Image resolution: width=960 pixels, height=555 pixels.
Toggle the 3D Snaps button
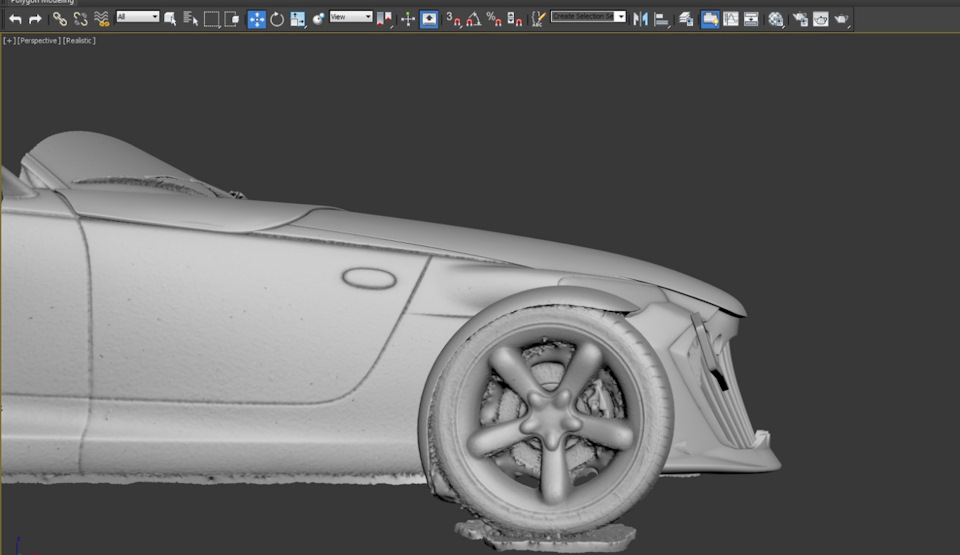pyautogui.click(x=453, y=19)
